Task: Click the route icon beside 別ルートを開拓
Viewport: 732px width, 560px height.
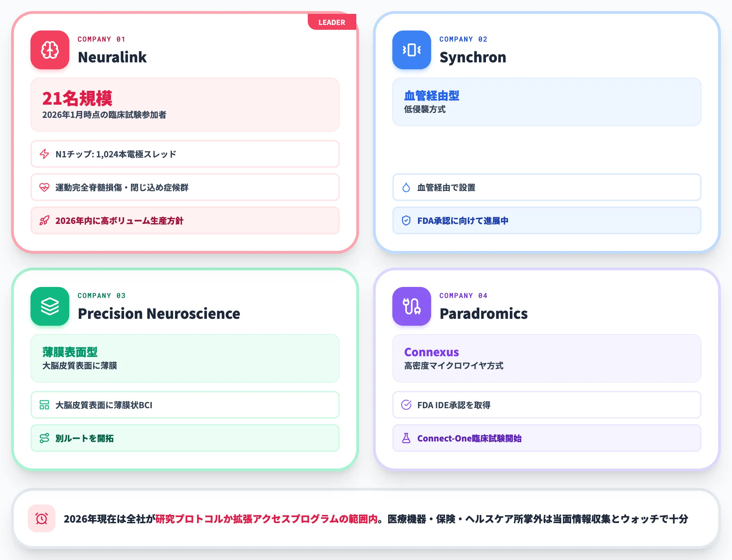Action: pyautogui.click(x=44, y=438)
